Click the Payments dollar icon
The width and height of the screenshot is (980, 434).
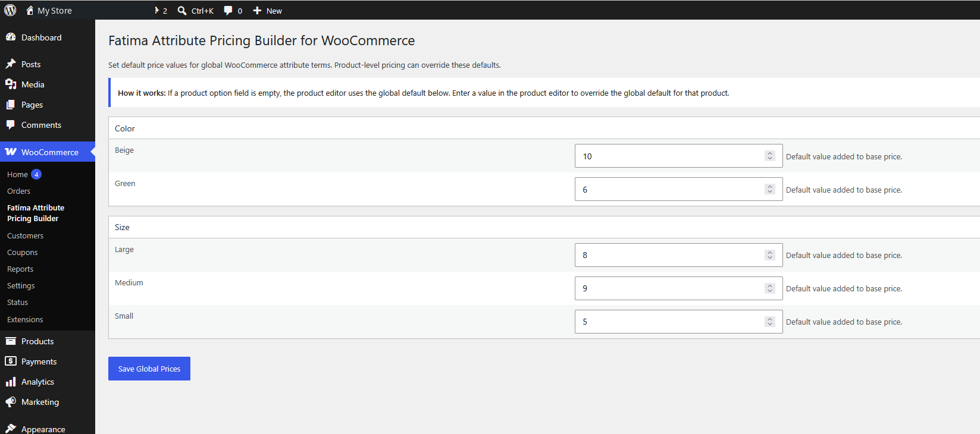pyautogui.click(x=11, y=361)
